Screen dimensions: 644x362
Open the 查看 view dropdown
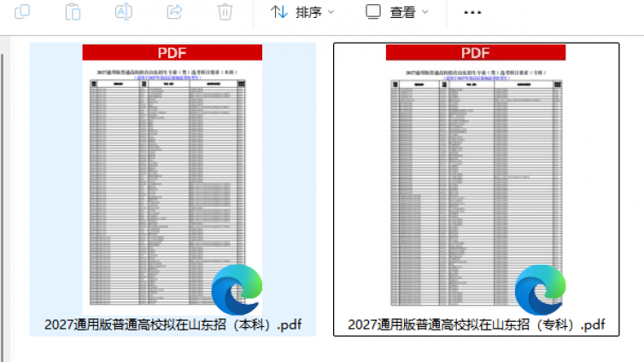coord(397,12)
